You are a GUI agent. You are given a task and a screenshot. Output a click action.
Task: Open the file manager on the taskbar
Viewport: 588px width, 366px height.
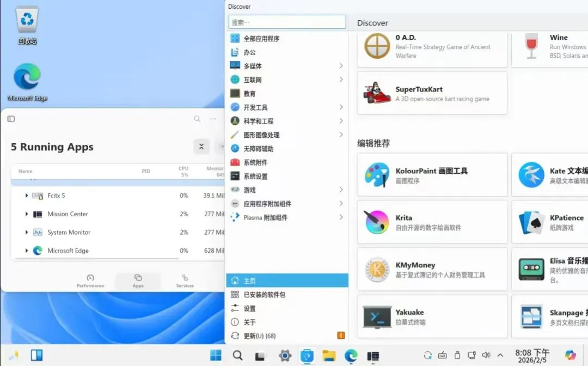[x=329, y=355]
